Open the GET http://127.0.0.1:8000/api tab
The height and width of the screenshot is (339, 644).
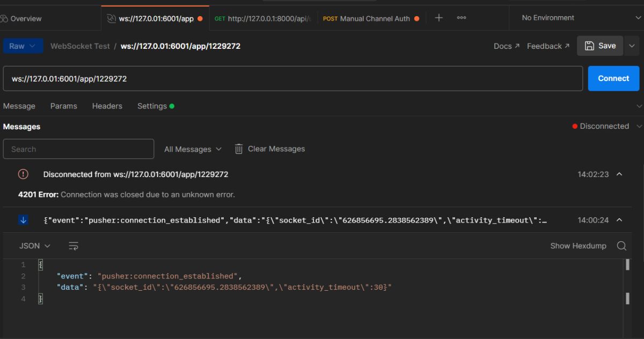pos(263,18)
